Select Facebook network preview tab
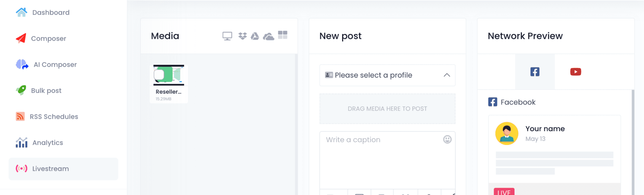644x195 pixels. (x=535, y=72)
